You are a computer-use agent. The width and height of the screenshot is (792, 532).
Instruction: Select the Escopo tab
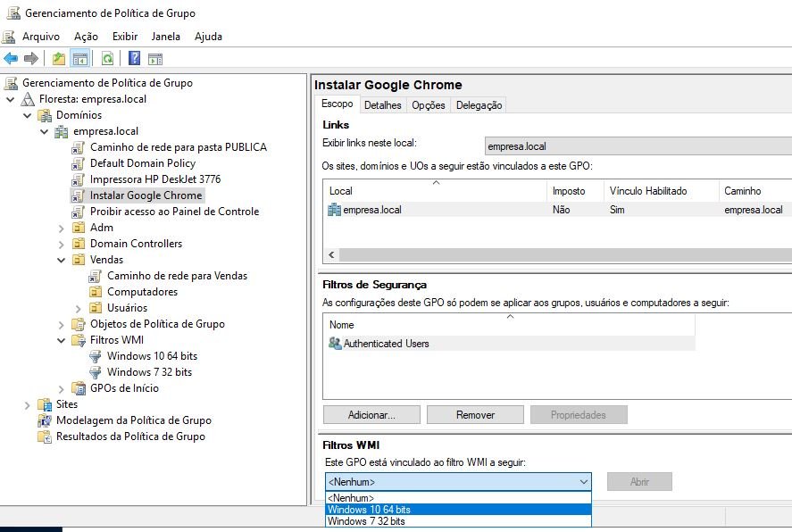click(338, 104)
